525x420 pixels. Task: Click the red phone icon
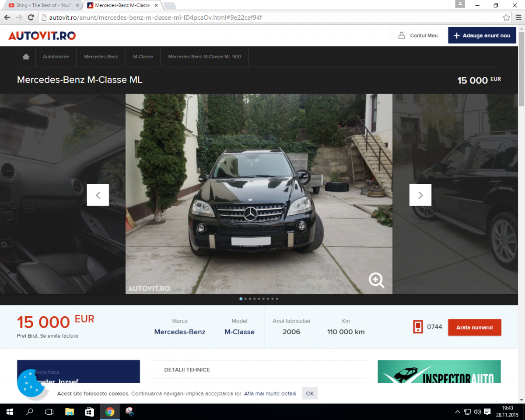click(x=418, y=327)
